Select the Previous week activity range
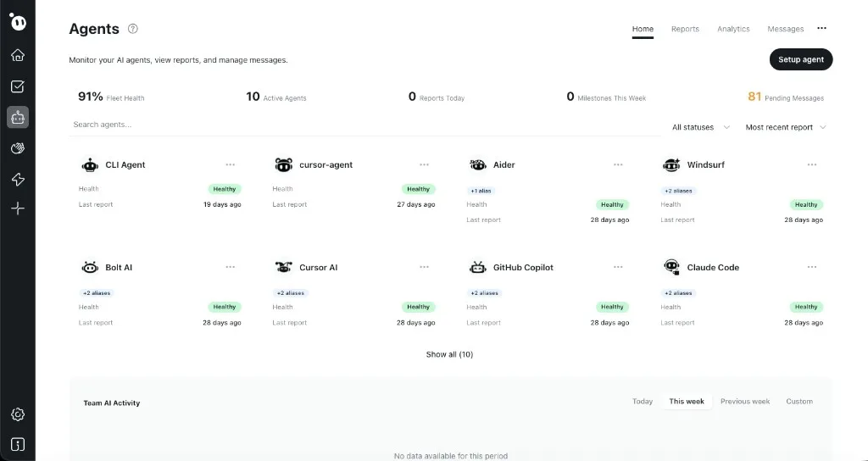This screenshot has width=868, height=461. pyautogui.click(x=744, y=401)
